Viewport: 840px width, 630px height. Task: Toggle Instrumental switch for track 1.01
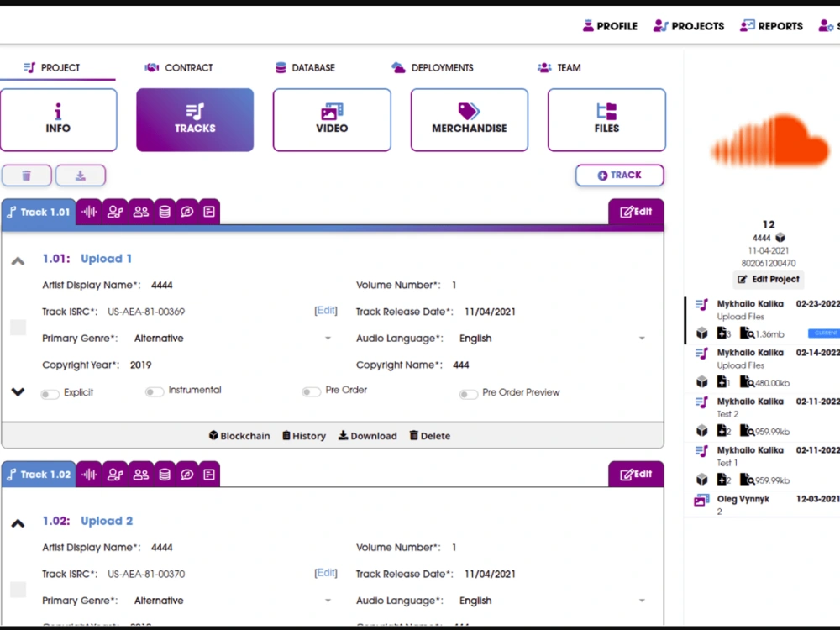click(x=155, y=392)
